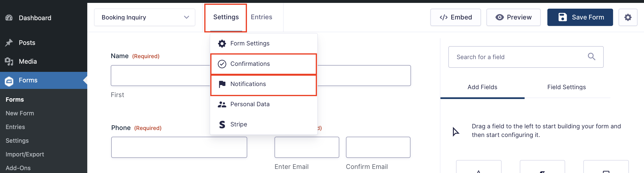The width and height of the screenshot is (644, 173).
Task: Focus the Enter Email input box
Action: click(306, 147)
